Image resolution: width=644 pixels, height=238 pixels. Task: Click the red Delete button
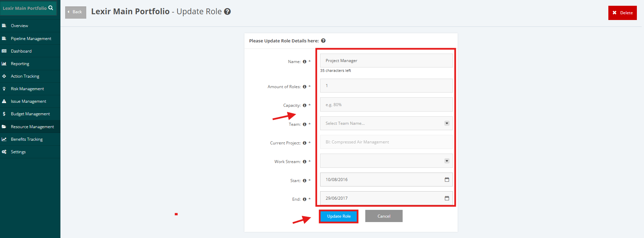coord(622,13)
